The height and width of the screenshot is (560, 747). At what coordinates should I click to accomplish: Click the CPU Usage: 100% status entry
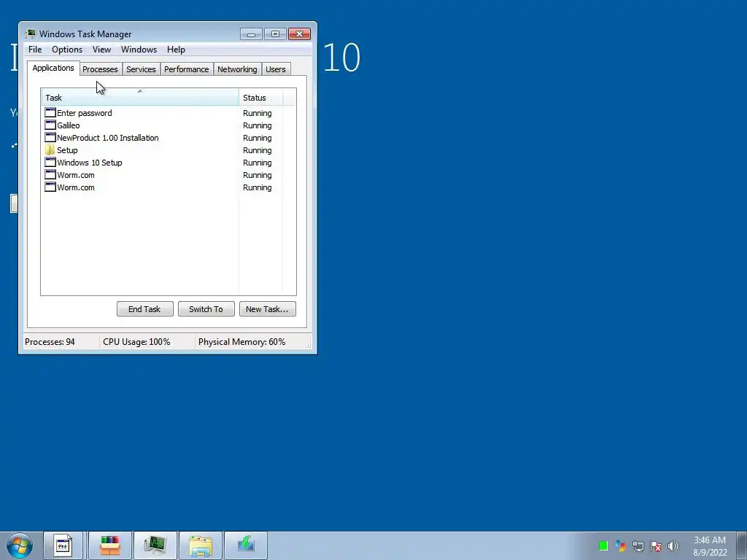(x=136, y=342)
